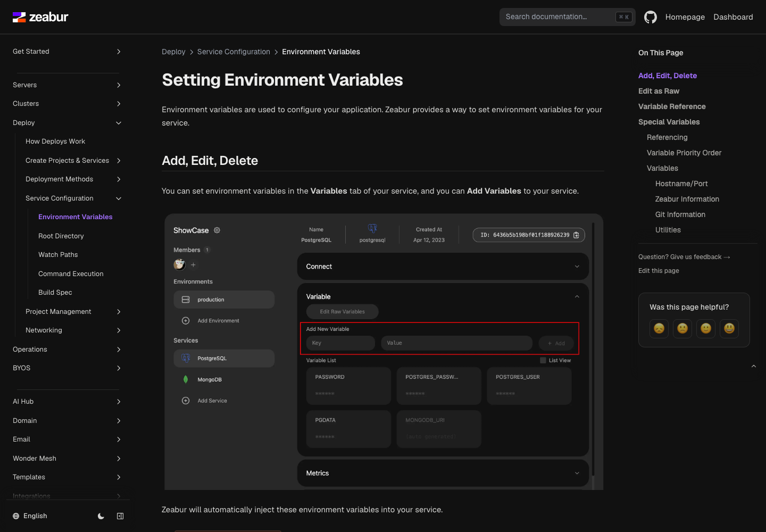This screenshot has width=766, height=532.
Task: Expand the Templates sidebar section
Action: (x=67, y=477)
